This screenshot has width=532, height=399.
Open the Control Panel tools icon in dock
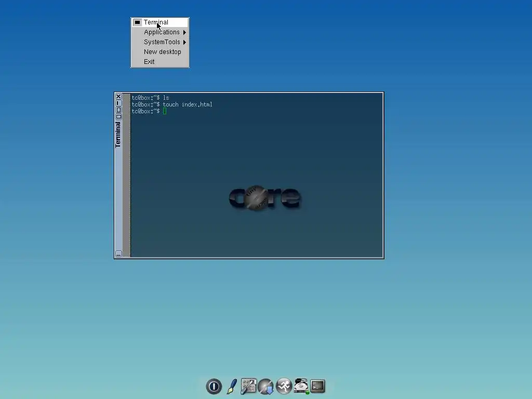pos(249,387)
